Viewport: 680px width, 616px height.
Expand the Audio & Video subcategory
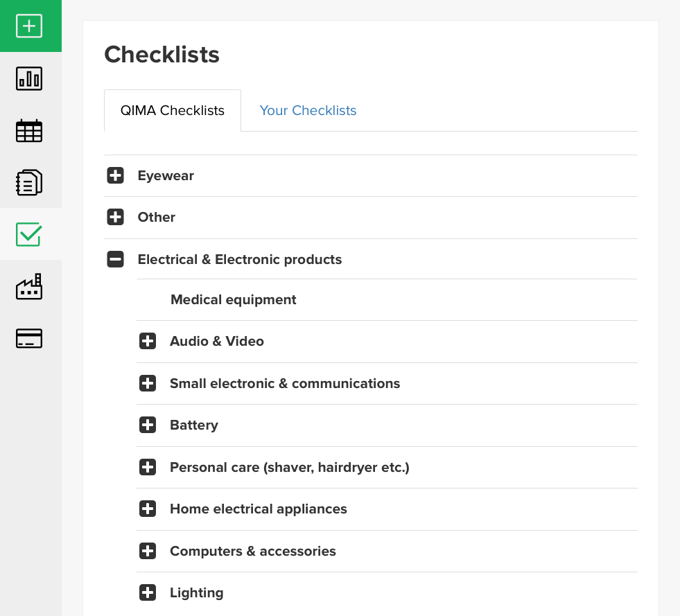148,341
